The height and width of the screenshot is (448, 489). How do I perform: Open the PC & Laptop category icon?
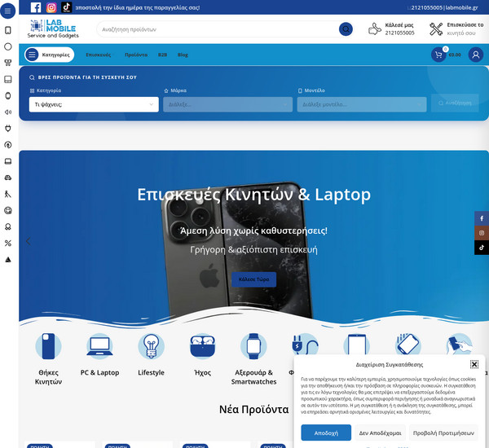click(x=99, y=346)
